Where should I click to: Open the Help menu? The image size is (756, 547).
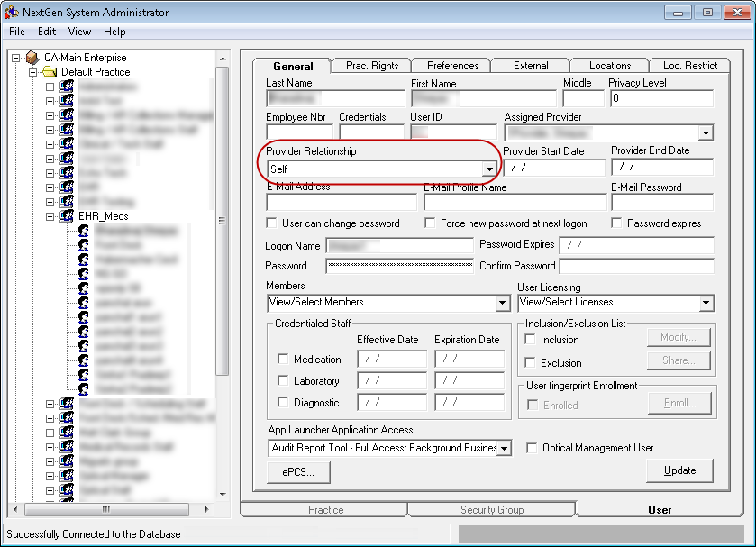tap(114, 32)
